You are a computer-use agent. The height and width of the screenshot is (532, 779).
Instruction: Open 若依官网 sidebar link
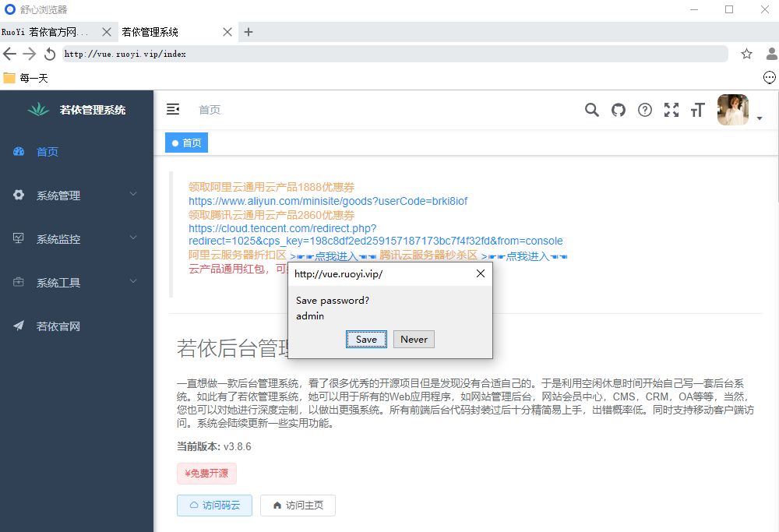[76, 327]
